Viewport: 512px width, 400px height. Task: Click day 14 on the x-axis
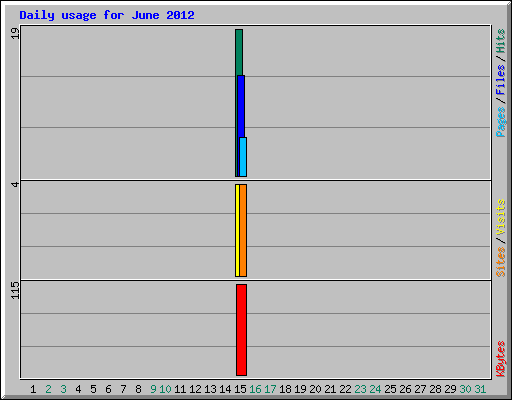(x=225, y=389)
